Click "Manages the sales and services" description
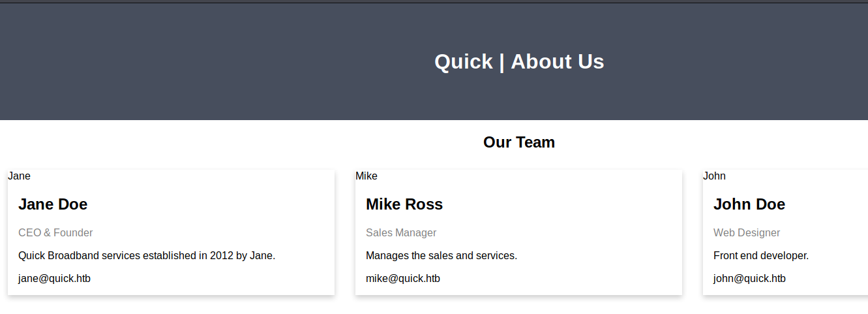The width and height of the screenshot is (868, 314). (441, 256)
